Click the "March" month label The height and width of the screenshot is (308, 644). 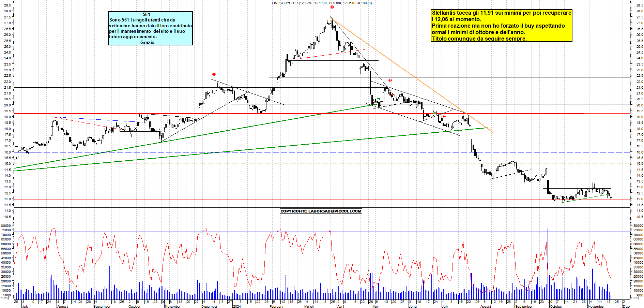click(309, 306)
